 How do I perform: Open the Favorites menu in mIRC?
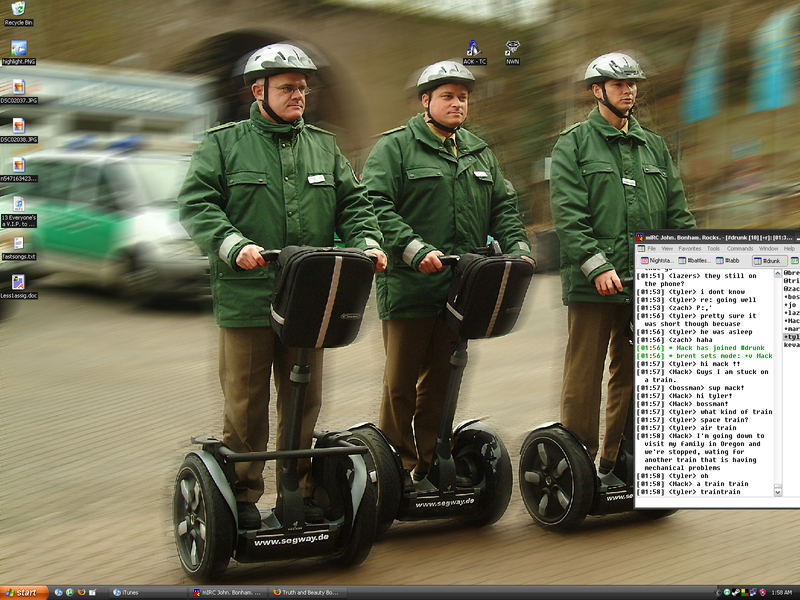click(x=690, y=248)
